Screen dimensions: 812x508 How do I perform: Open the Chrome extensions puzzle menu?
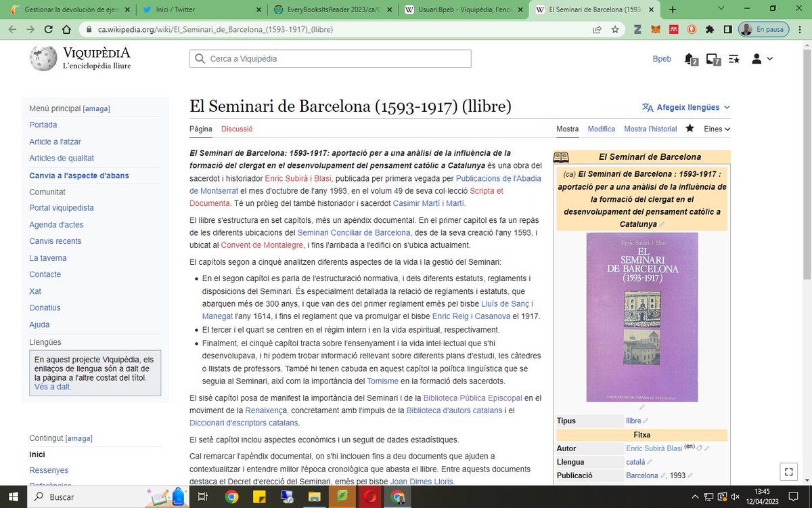710,30
